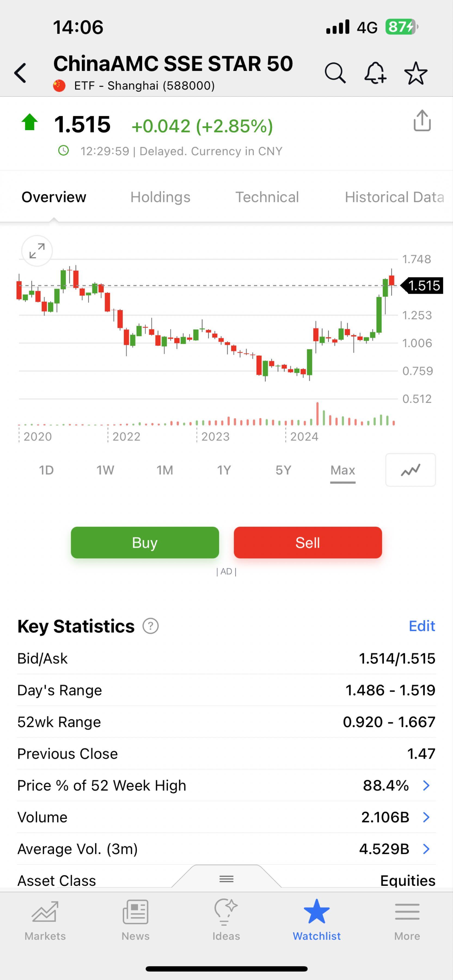This screenshot has width=453, height=980.
Task: Switch to the Holdings tab
Action: click(160, 197)
